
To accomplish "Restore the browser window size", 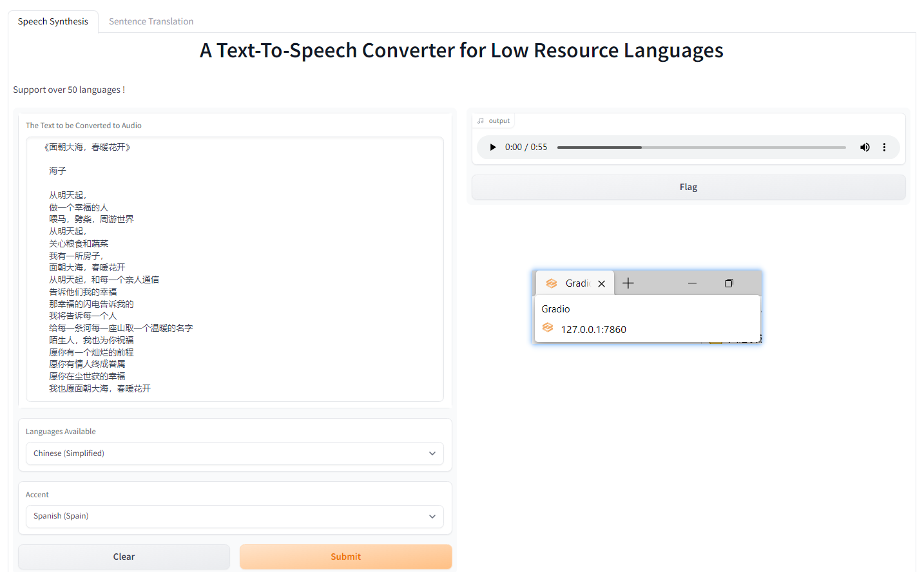I will click(729, 283).
